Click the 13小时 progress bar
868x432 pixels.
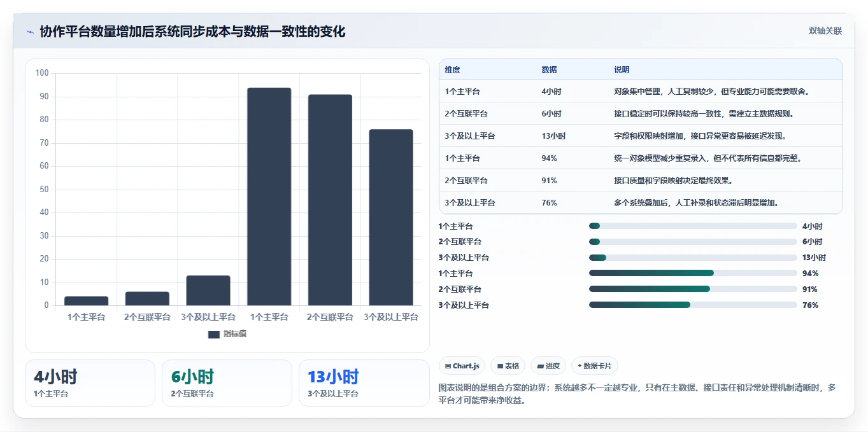tap(693, 258)
